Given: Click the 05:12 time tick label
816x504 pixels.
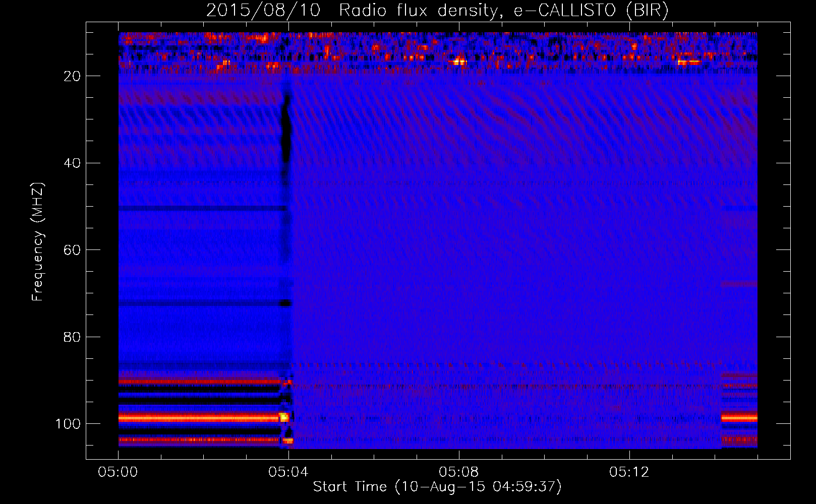Looking at the screenshot, I should (x=629, y=472).
